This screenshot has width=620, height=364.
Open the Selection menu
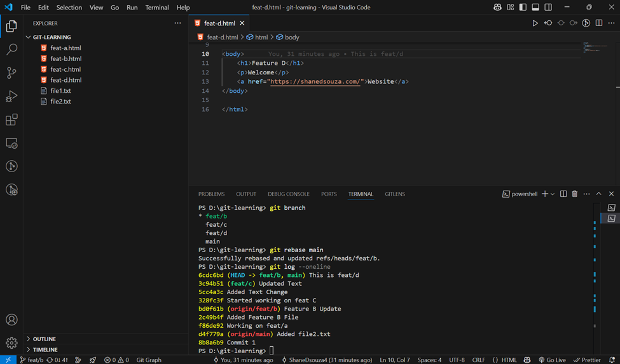69,7
